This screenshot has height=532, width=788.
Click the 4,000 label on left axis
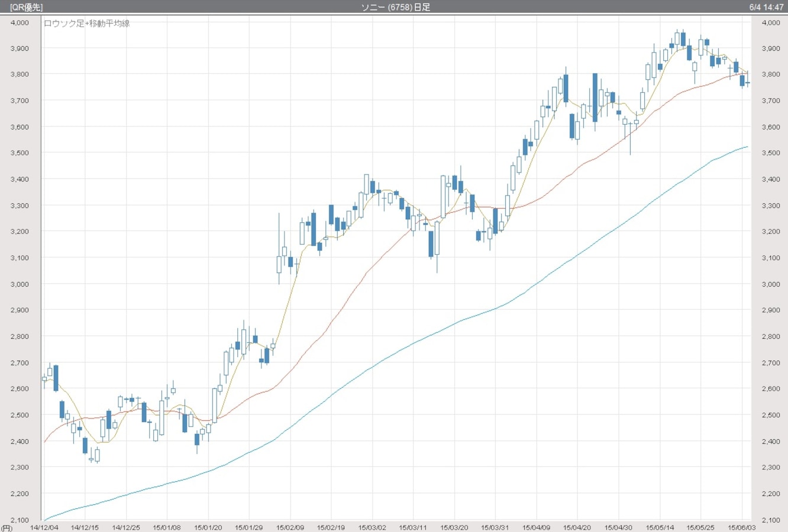pyautogui.click(x=20, y=22)
